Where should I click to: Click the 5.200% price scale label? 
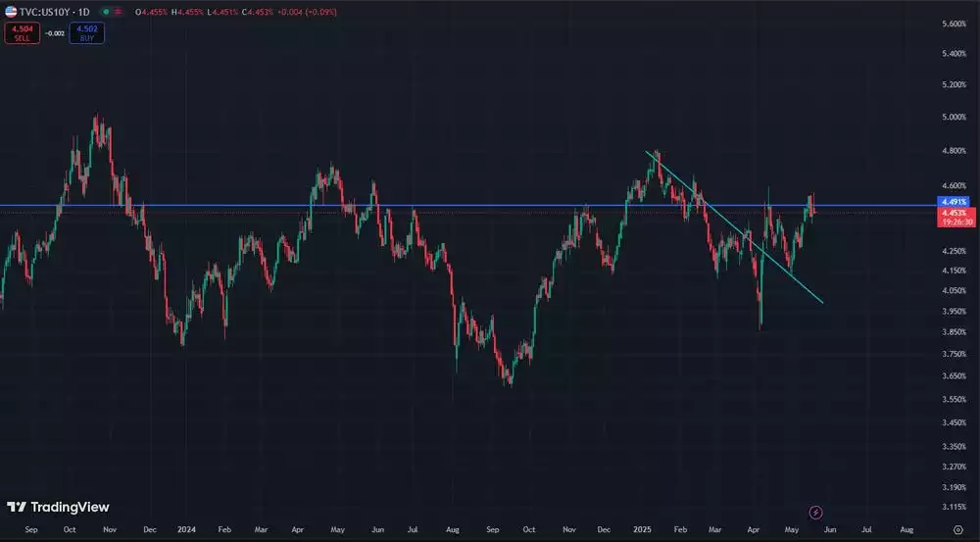[x=954, y=84]
